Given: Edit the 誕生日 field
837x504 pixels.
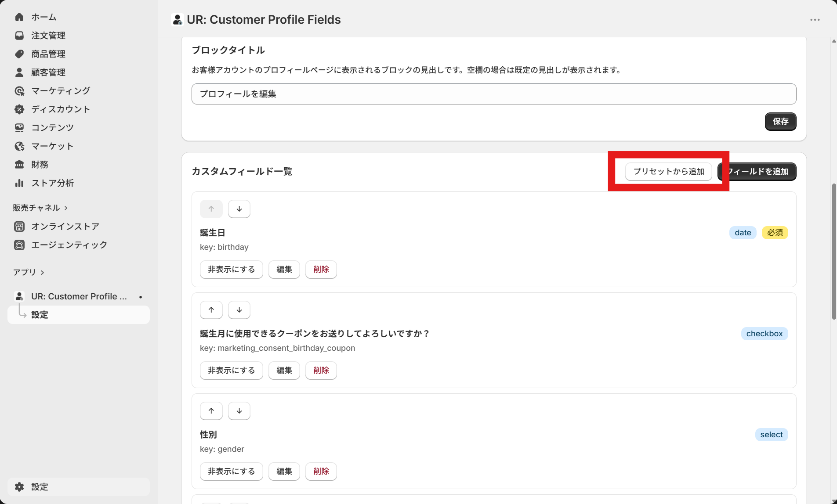Looking at the screenshot, I should (284, 270).
